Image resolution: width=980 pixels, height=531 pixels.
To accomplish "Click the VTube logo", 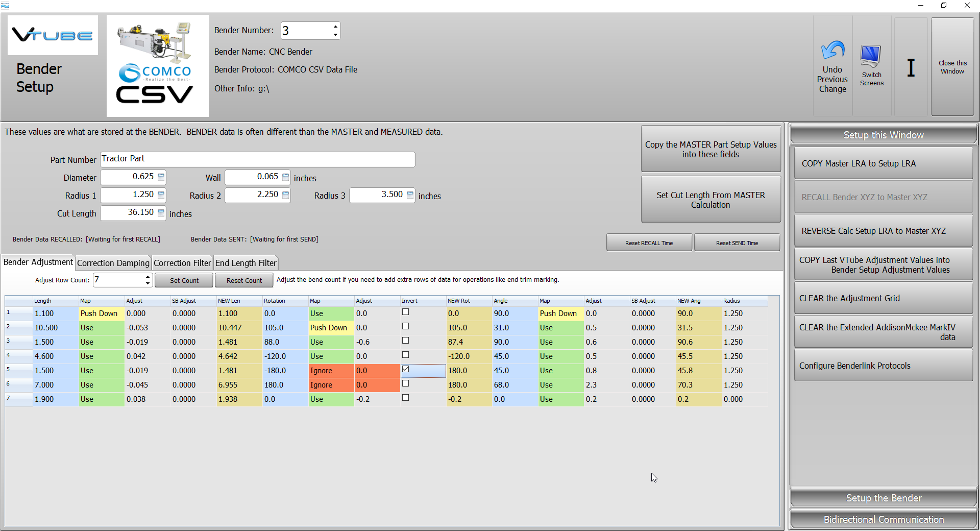I will 53,35.
